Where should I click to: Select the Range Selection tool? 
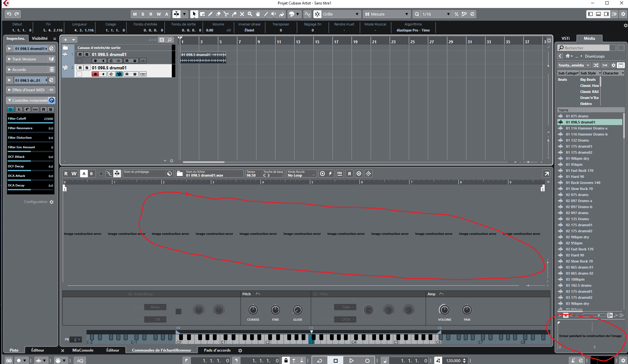pos(202,14)
